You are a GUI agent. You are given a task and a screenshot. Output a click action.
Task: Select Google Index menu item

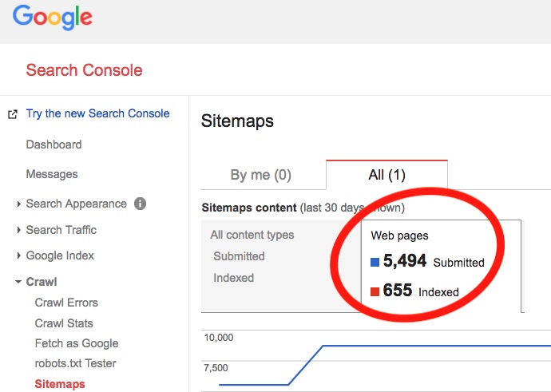coord(60,255)
